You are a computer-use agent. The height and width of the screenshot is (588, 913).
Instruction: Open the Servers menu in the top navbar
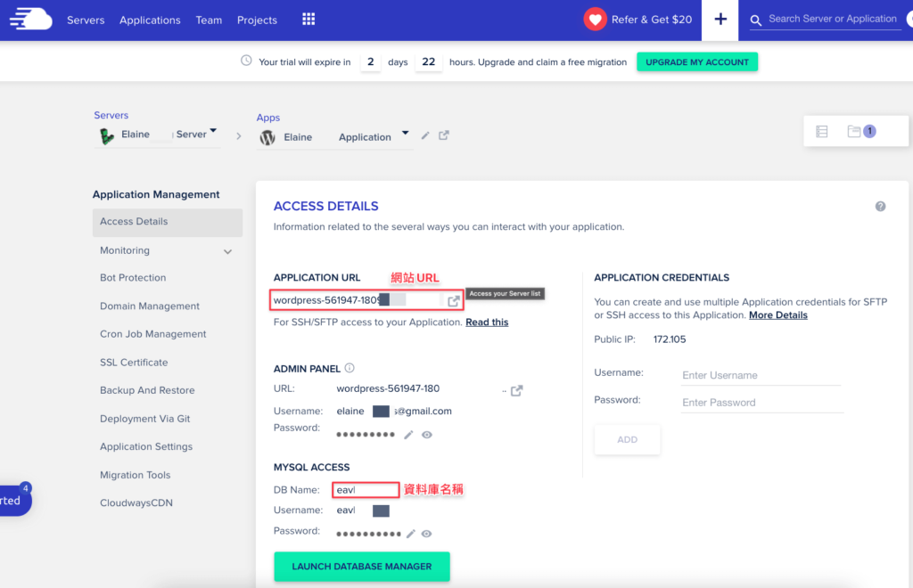[x=86, y=20]
